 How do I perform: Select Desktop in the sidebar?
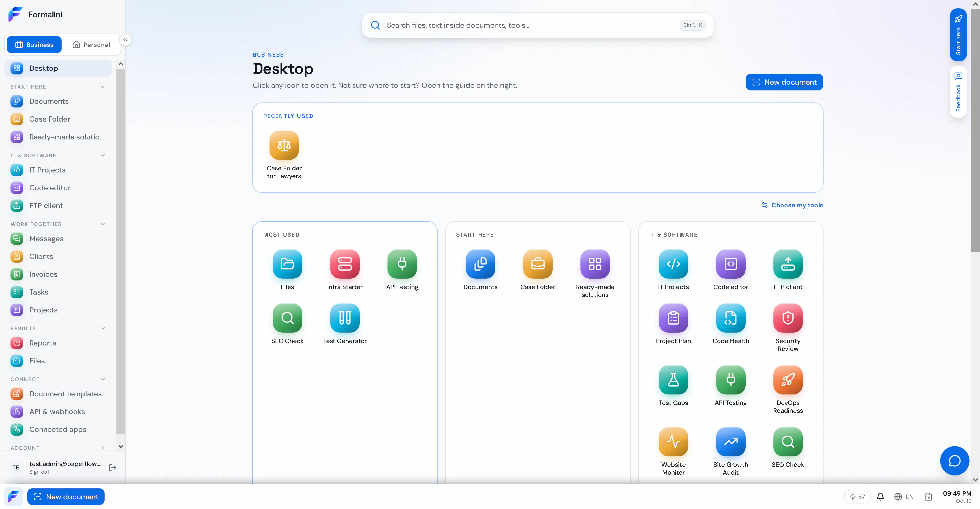(58, 68)
